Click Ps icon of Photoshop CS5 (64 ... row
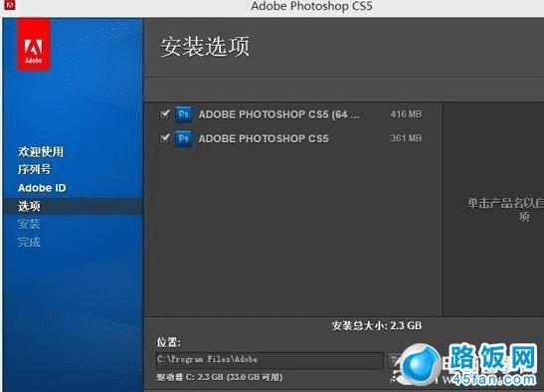The height and width of the screenshot is (392, 544). [184, 114]
